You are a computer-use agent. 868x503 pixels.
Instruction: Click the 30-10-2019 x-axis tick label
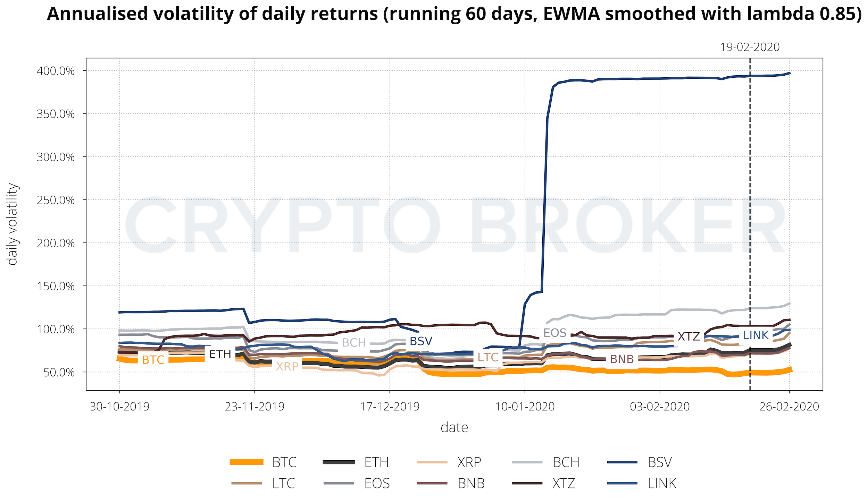pos(119,406)
